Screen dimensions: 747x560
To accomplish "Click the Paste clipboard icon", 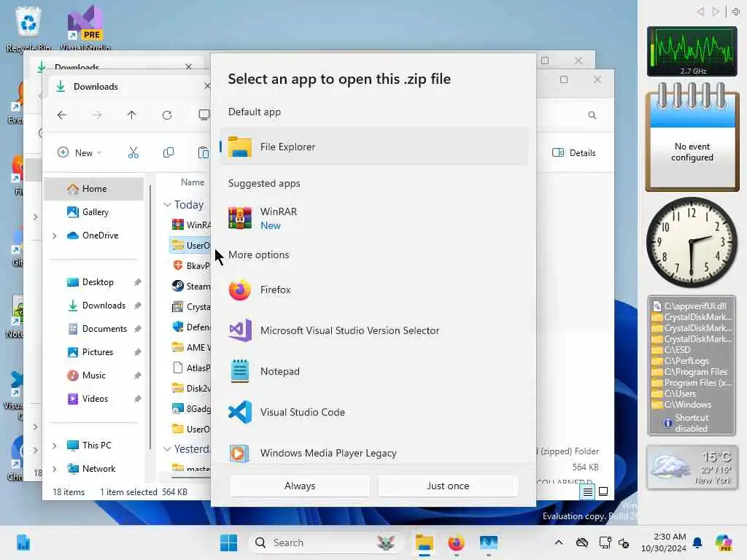I will 204,153.
